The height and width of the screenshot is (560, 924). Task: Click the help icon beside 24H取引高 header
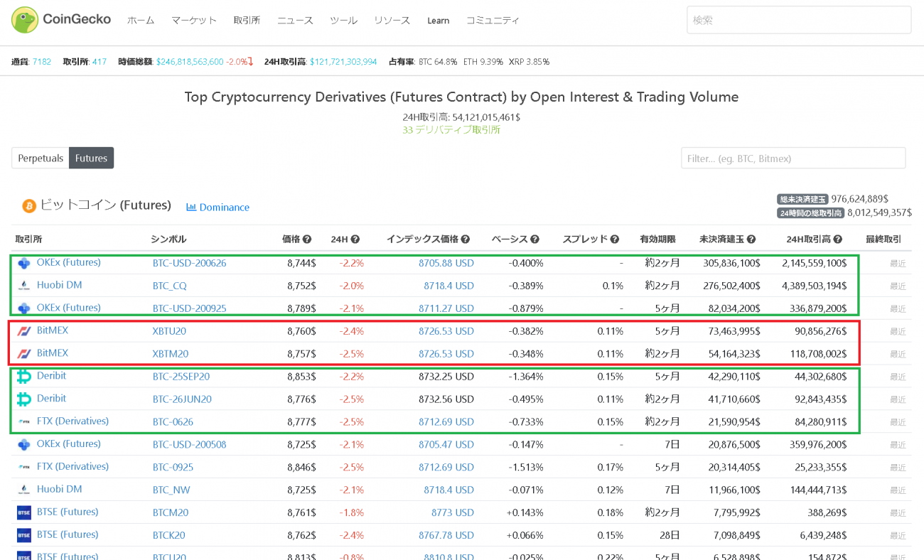pyautogui.click(x=838, y=240)
